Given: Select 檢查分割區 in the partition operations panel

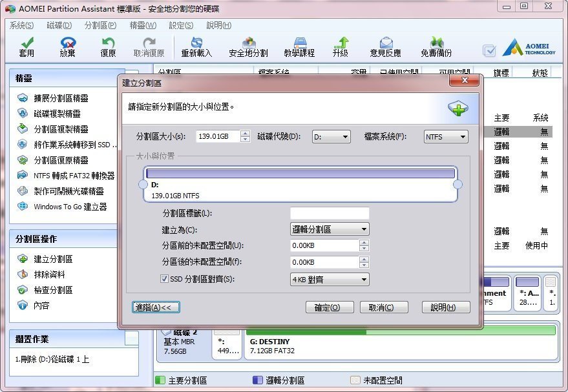Looking at the screenshot, I should 45,290.
